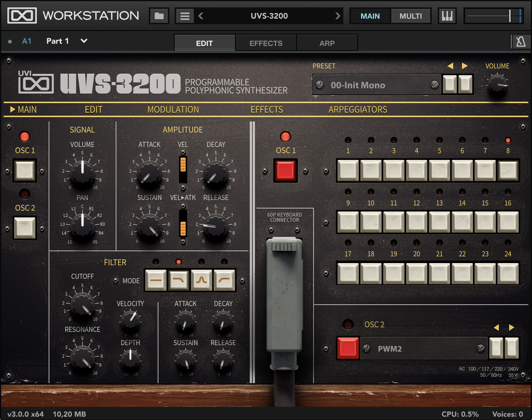Click the filter DEPTH knob
532x420 pixels.
click(130, 358)
